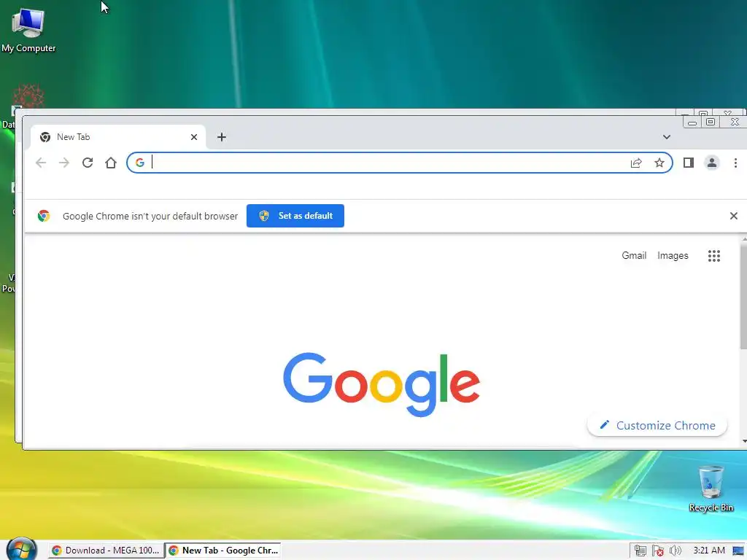This screenshot has height=560, width=747.
Task: Click the security alert tray icon
Action: click(658, 551)
